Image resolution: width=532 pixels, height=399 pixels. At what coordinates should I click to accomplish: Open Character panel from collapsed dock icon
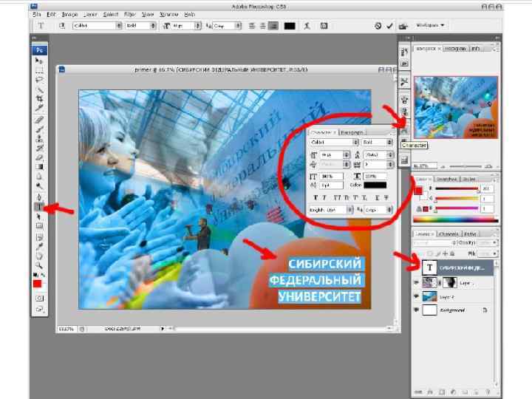(x=404, y=132)
